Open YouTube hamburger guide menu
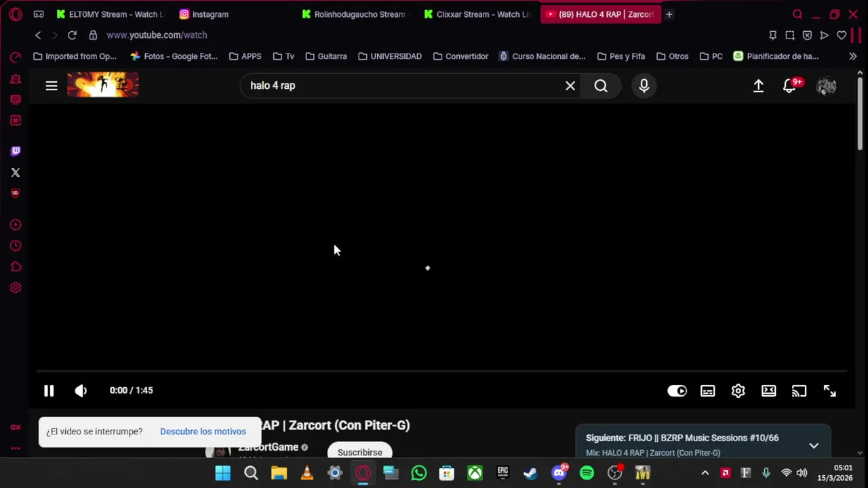This screenshot has width=868, height=488. pos(52,85)
